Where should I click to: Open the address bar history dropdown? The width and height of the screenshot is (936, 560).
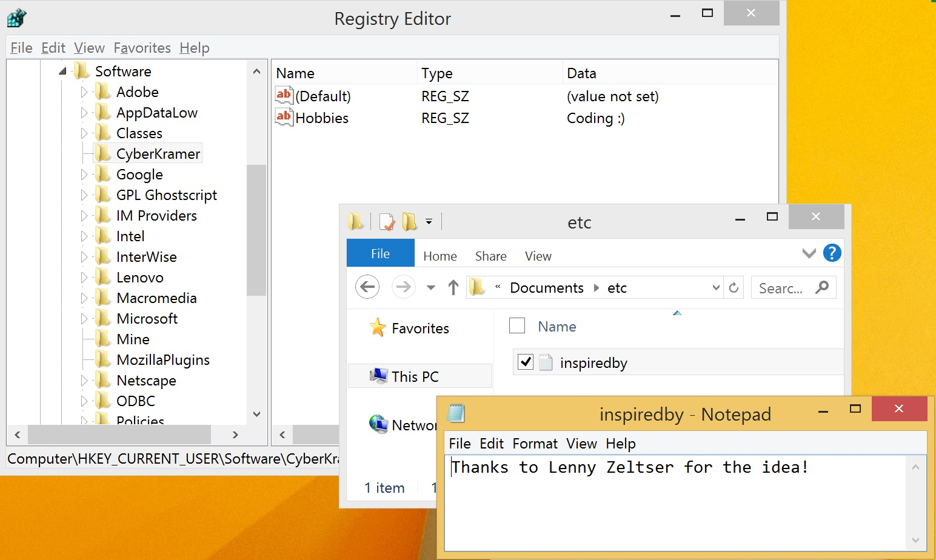[x=716, y=287]
